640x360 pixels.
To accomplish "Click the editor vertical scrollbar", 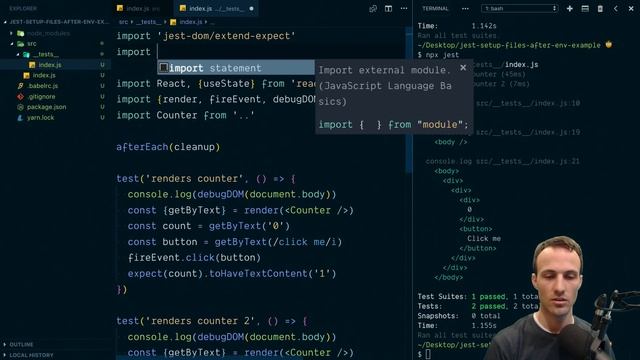I will [x=409, y=100].
